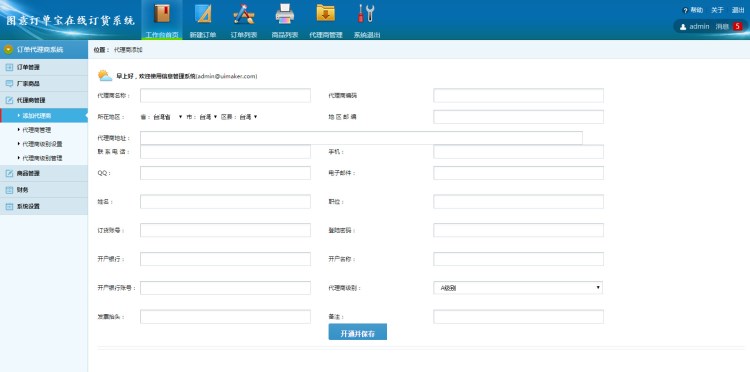Viewport: 750px width, 372px height.
Task: Click the 开户银行 input field
Action: 225,259
